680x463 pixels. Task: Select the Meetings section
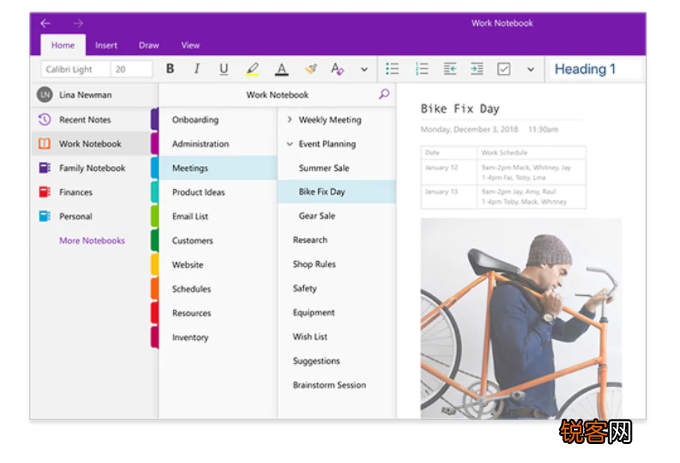[x=218, y=168]
